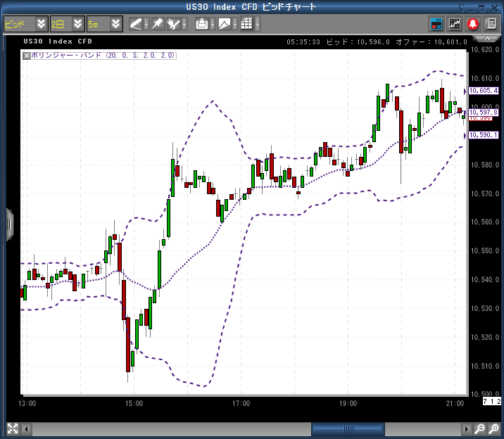Viewport: 504px width, 439px height.
Task: Remove the Bollinger Band indicator with X box
Action: 27,56
